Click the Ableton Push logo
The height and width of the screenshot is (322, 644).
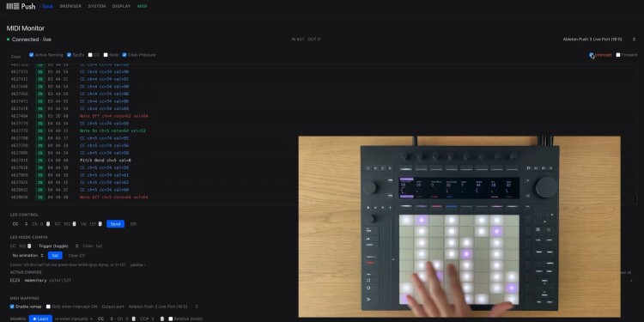tap(21, 6)
